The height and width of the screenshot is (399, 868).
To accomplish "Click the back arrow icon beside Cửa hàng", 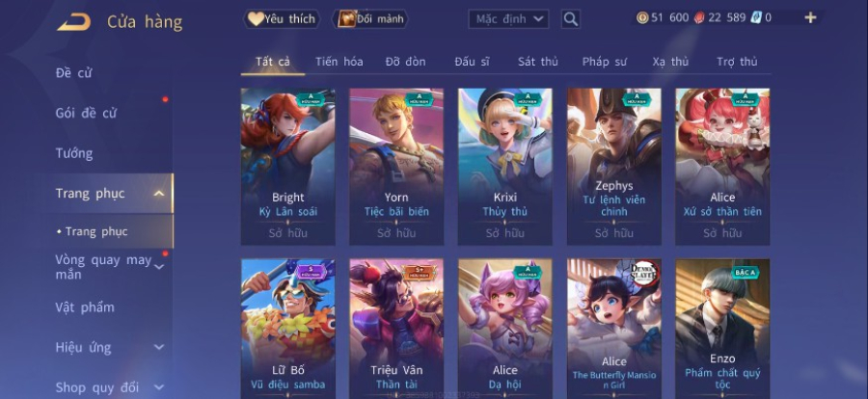I will [74, 21].
